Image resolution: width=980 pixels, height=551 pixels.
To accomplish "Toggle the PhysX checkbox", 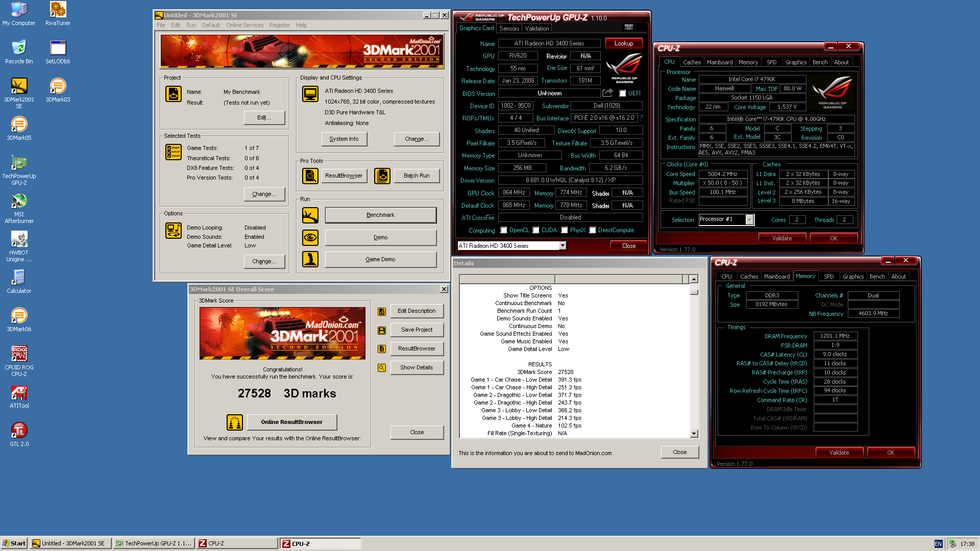I will point(565,230).
